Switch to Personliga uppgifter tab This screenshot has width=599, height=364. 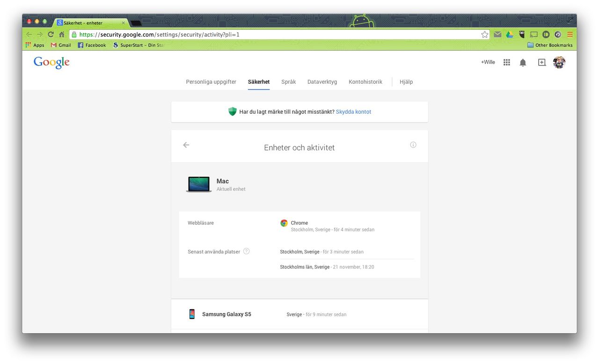pyautogui.click(x=211, y=82)
